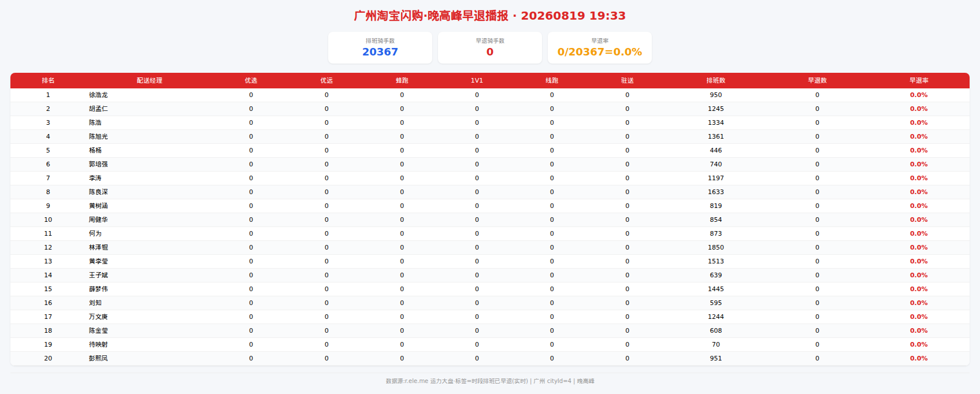Click 排班数 value 1513

716,261
